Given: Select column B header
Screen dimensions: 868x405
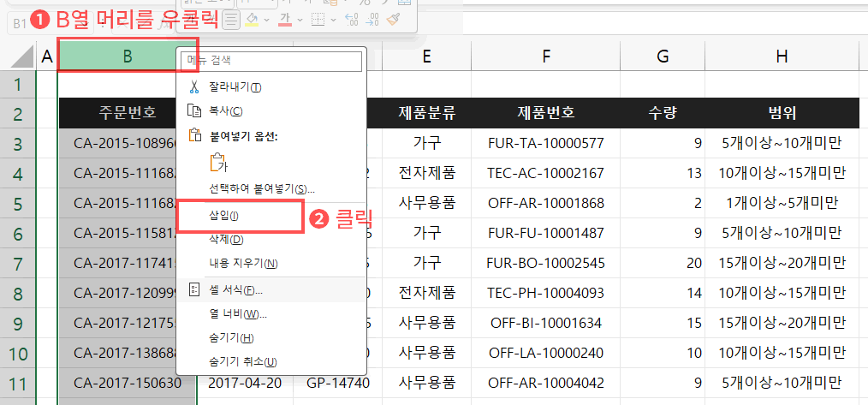Looking at the screenshot, I should pyautogui.click(x=128, y=57).
